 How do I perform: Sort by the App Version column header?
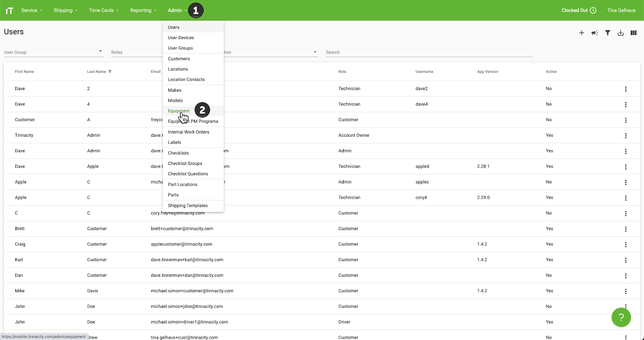(487, 72)
